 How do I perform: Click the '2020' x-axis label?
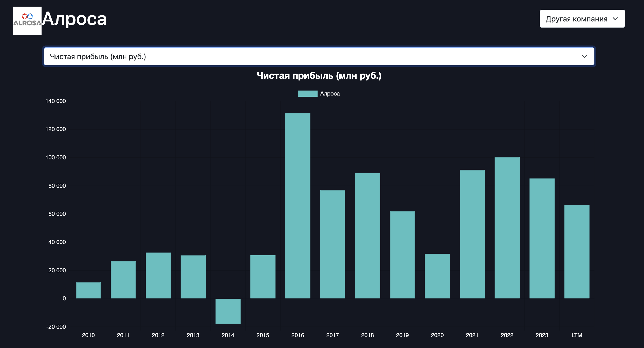click(437, 335)
